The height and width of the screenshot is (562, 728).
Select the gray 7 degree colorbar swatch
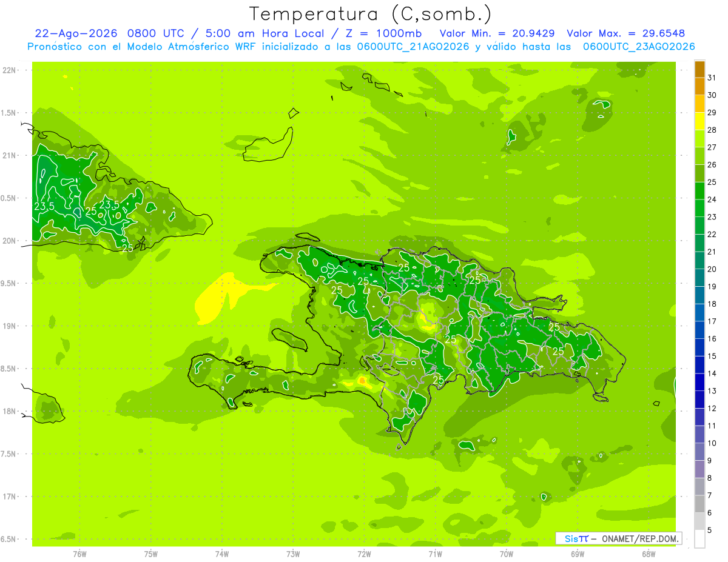pyautogui.click(x=699, y=486)
